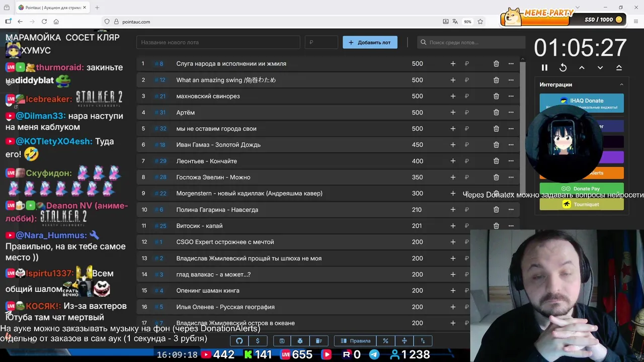This screenshot has width=644, height=362.
Task: Click the underlined up-arrow timer icon
Action: [x=619, y=67]
